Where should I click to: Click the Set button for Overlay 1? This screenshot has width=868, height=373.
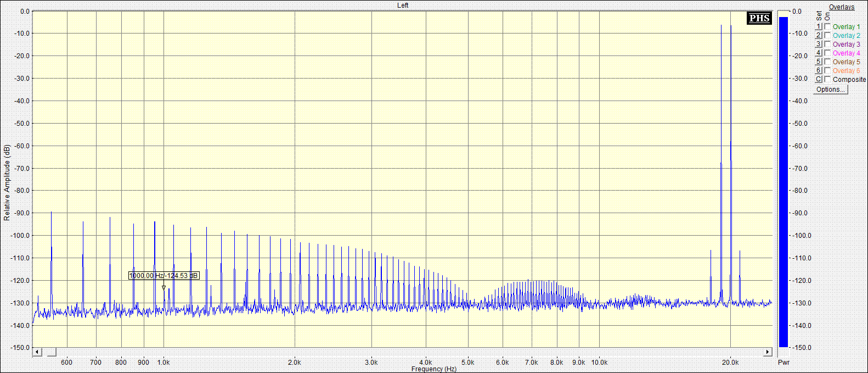pos(819,26)
